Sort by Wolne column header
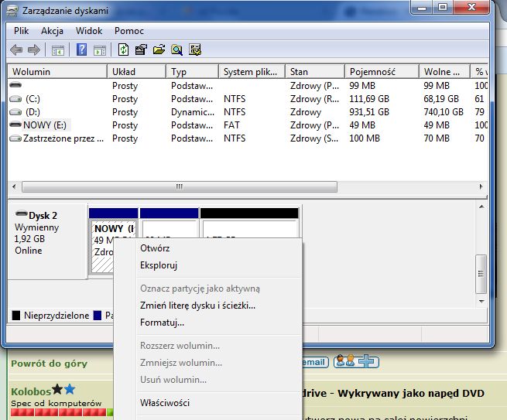 pos(444,71)
